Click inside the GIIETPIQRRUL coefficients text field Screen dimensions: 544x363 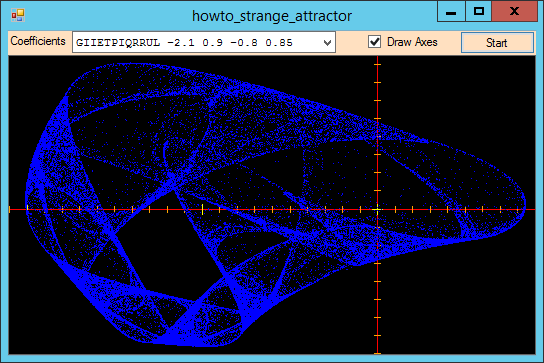(196, 42)
